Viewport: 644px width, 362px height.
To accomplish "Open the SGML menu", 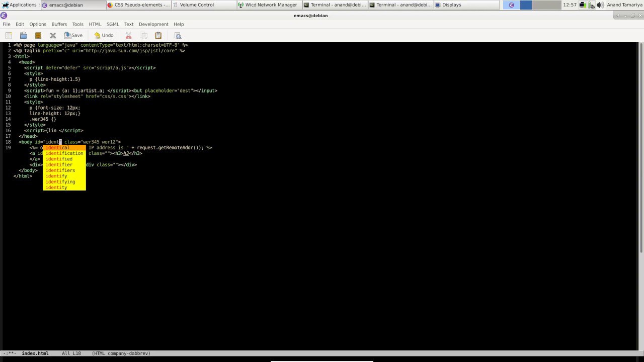I will tap(113, 24).
